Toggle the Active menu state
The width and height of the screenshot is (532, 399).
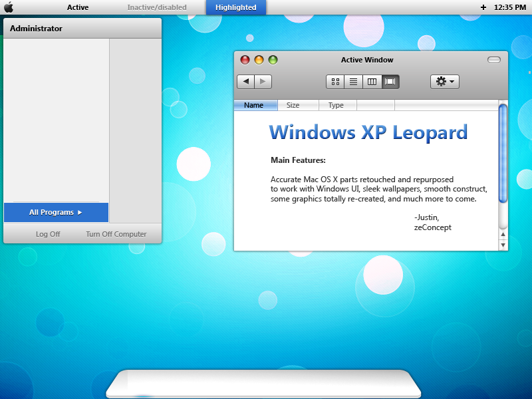(x=77, y=7)
